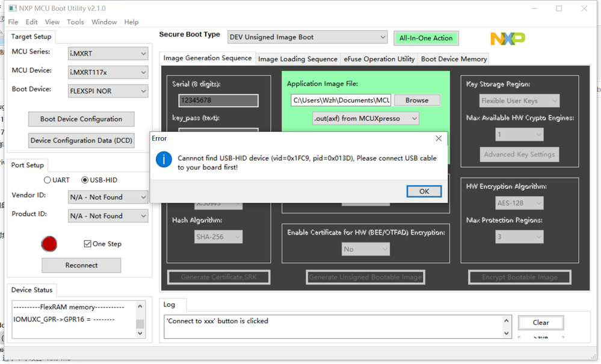Click Browse for application image file
This screenshot has height=364, width=601.
tap(417, 100)
